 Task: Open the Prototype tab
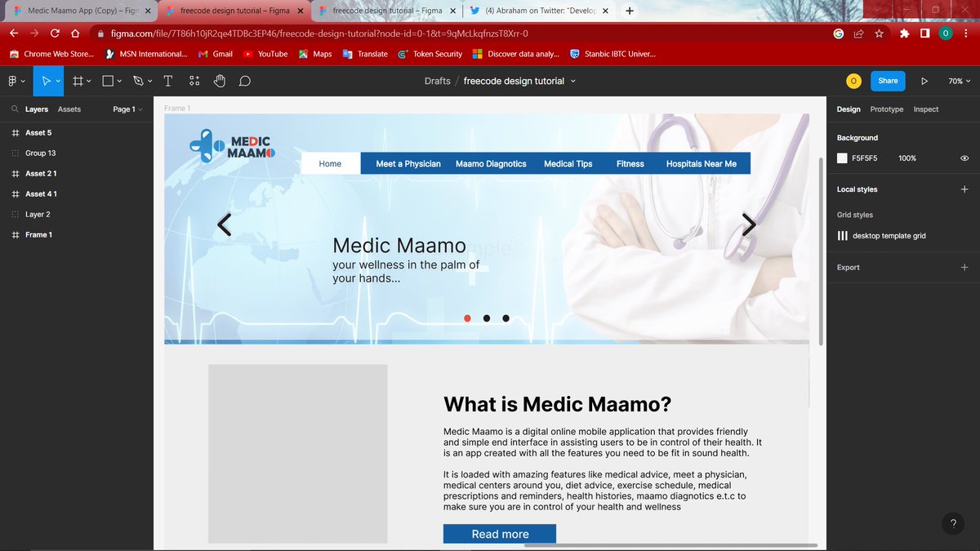coord(887,109)
